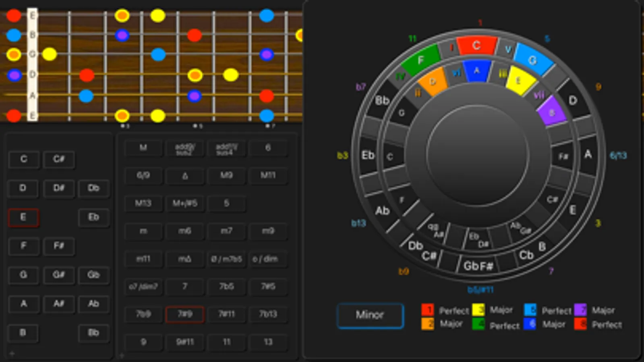
Task: Click the orange 2 Major legend swatch
Action: 428,324
